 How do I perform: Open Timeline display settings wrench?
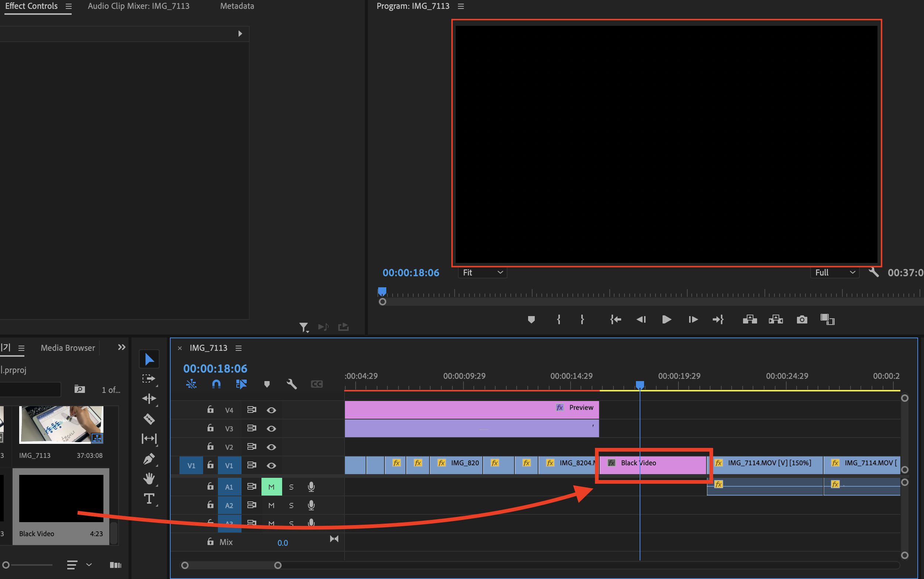point(291,384)
